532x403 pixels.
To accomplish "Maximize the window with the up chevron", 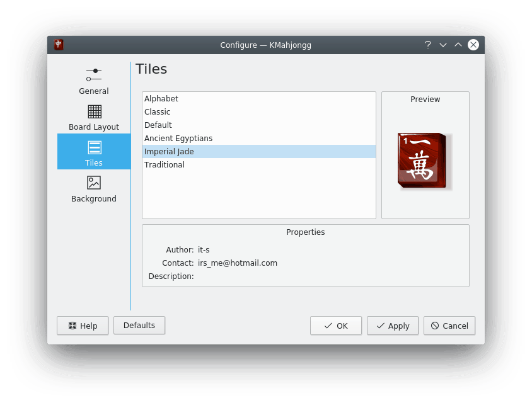I will (458, 45).
